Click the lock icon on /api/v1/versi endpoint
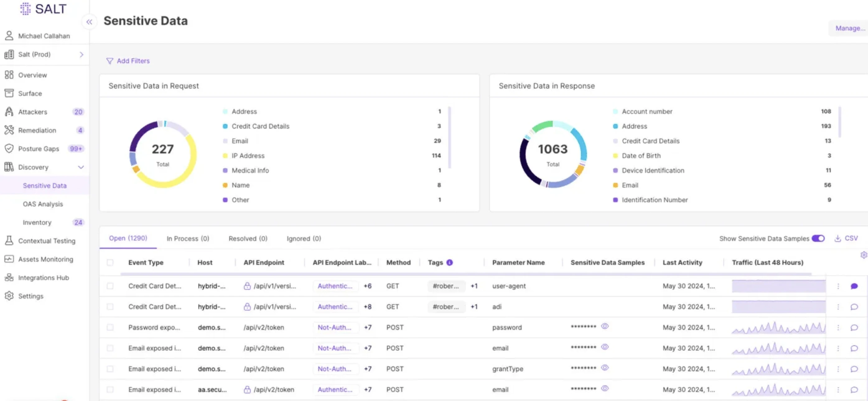868x401 pixels. tap(247, 286)
